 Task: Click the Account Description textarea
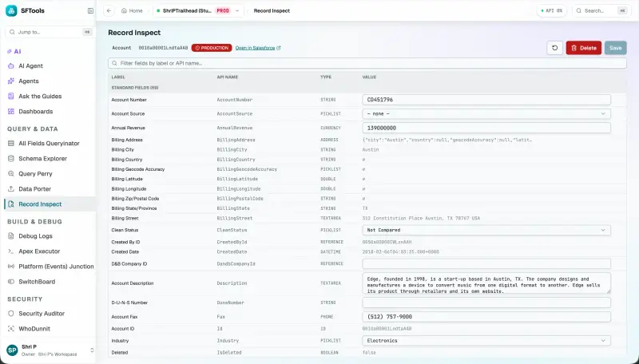tap(486, 283)
